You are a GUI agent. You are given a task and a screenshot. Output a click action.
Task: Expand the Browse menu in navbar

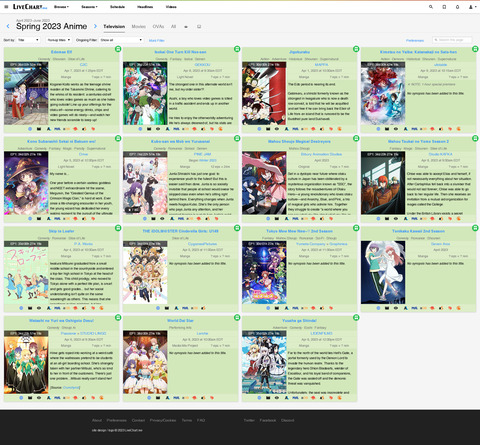[x=61, y=7]
